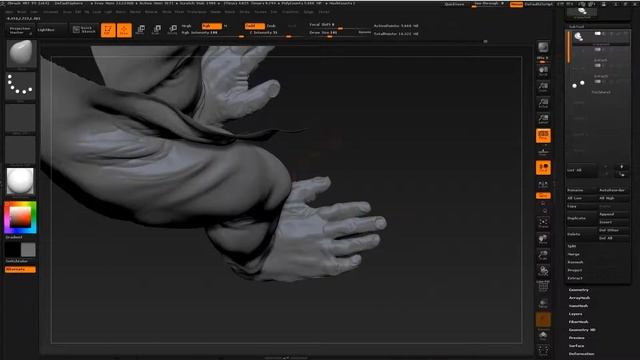Select the black secondary color swatch
Viewport: 640px width, 360px height.
(x=13, y=250)
